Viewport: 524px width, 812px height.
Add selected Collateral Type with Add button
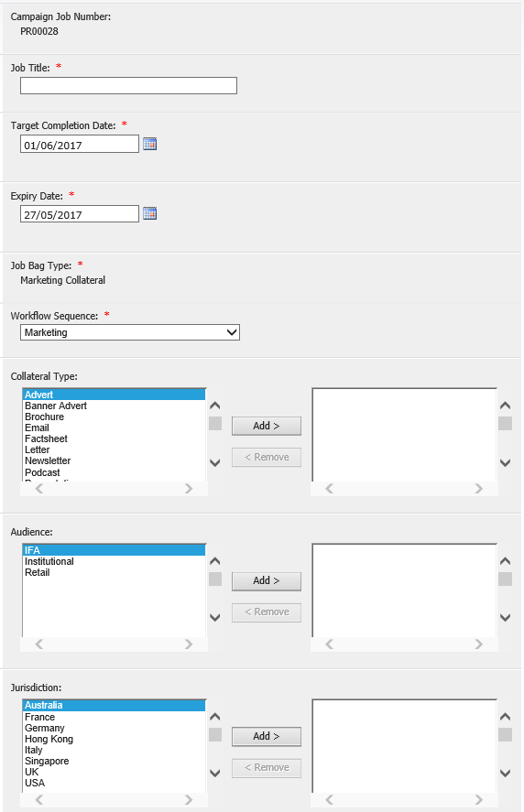coord(267,426)
